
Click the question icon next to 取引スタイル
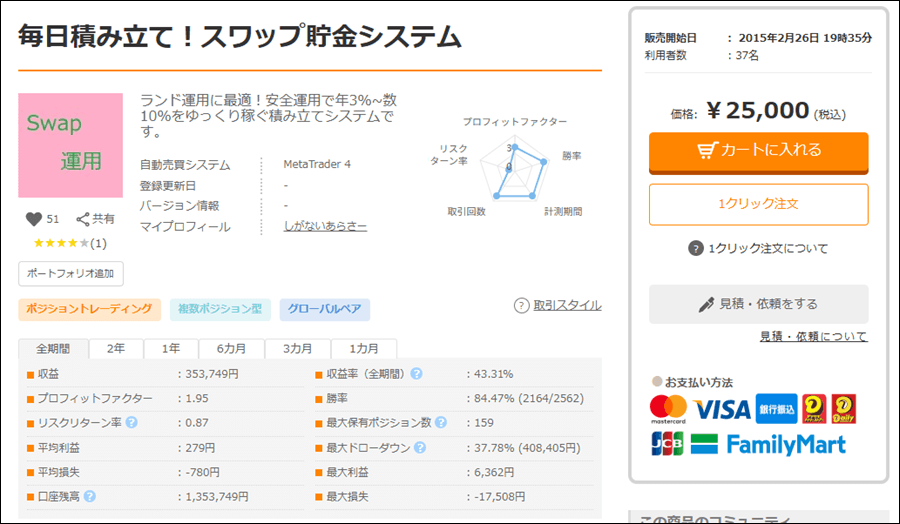(521, 306)
